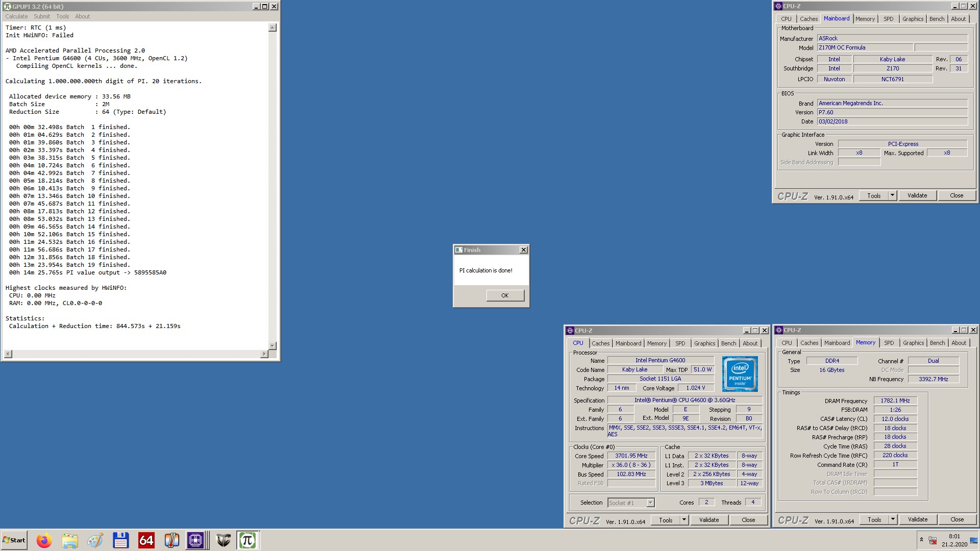Click Validate in Mainboard CPU-Z window
980x551 pixels.
(x=917, y=195)
